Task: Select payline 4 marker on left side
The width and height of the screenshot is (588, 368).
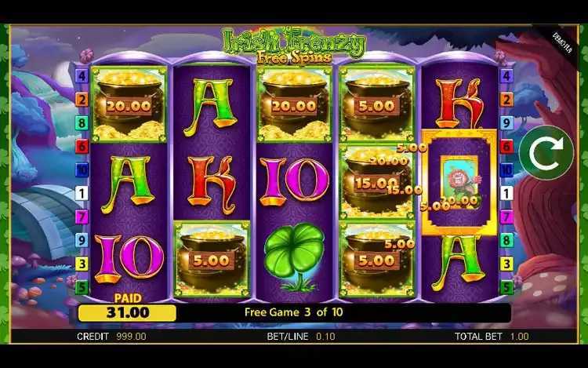Action: [x=82, y=76]
